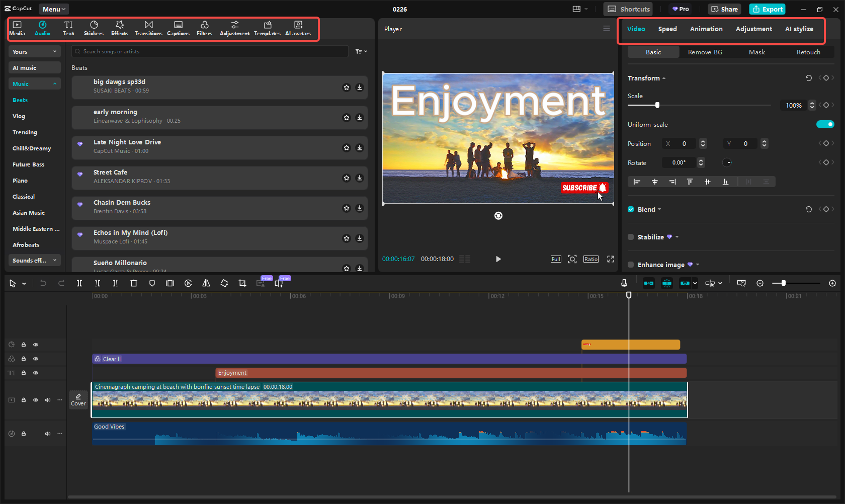Enable the Stabilize checkbox

631,237
